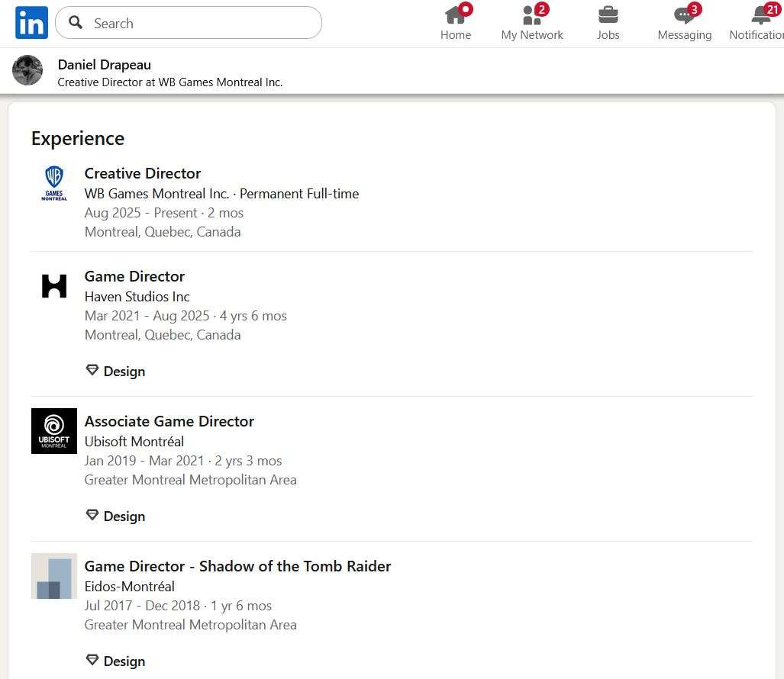Open the Home feed icon
This screenshot has width=784, height=679.
coord(456,15)
